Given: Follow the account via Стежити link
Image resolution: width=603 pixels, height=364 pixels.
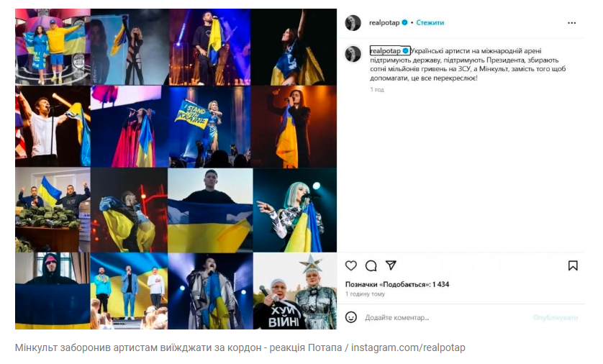Looking at the screenshot, I should tap(430, 23).
